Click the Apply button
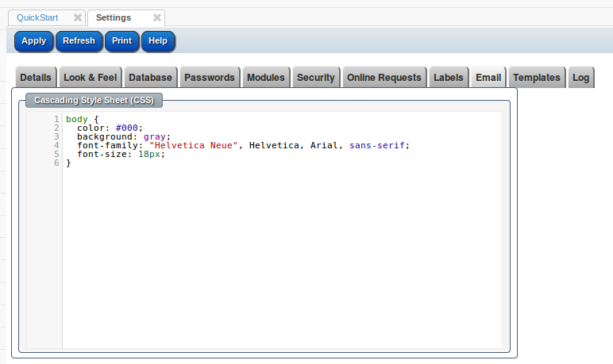 click(x=33, y=41)
